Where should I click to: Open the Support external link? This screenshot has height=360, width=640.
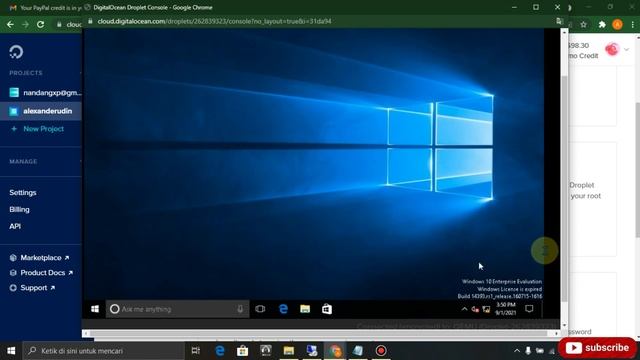38,288
